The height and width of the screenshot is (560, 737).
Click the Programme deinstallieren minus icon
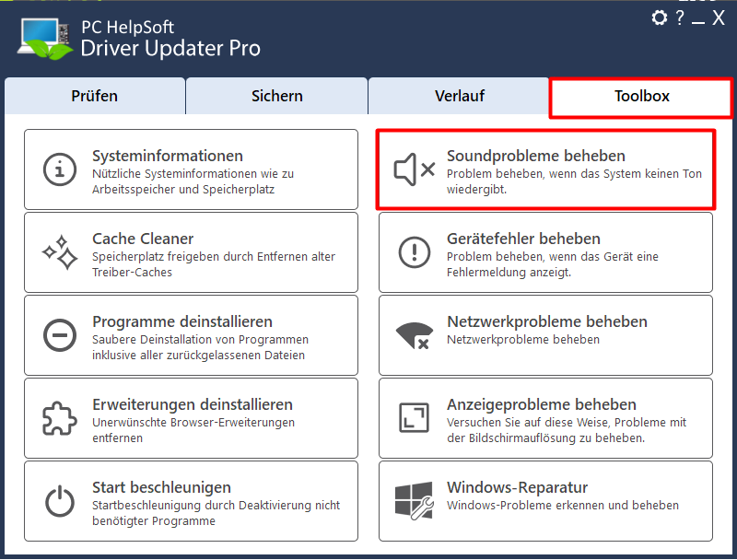(x=60, y=335)
